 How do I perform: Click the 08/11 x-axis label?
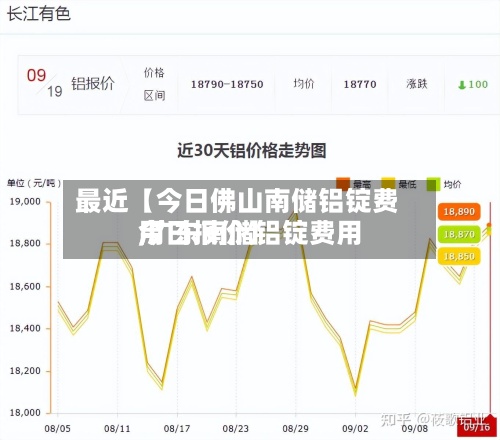tap(117, 428)
